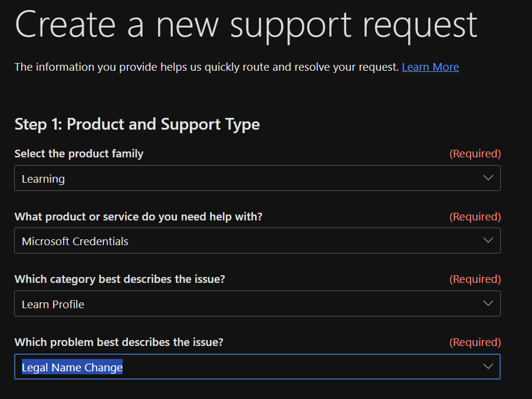Open the Learn More link
532x399 pixels.
(x=430, y=67)
